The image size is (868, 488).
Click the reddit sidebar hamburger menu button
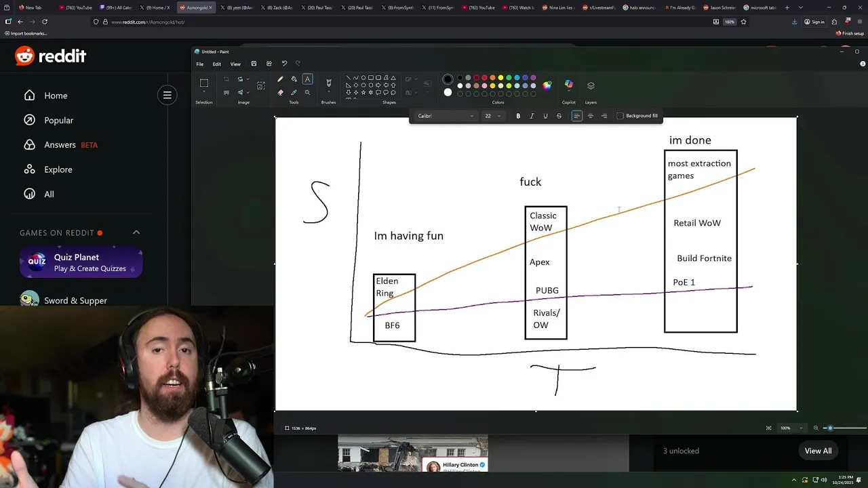tap(167, 95)
